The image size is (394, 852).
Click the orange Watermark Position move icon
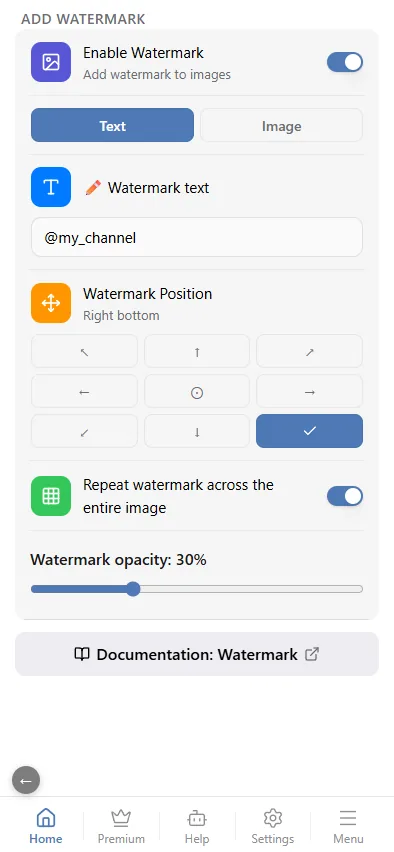[51, 303]
